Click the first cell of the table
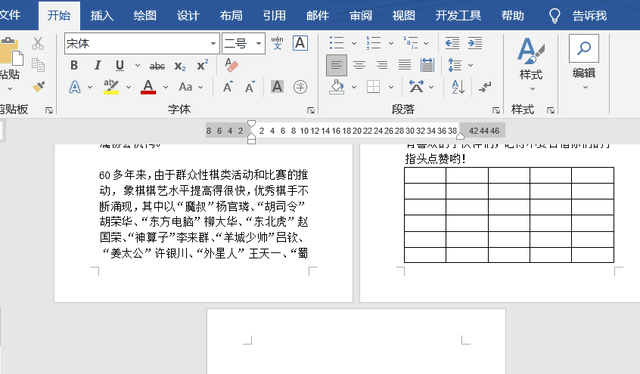Viewport: 640px width, 374px height. point(425,176)
